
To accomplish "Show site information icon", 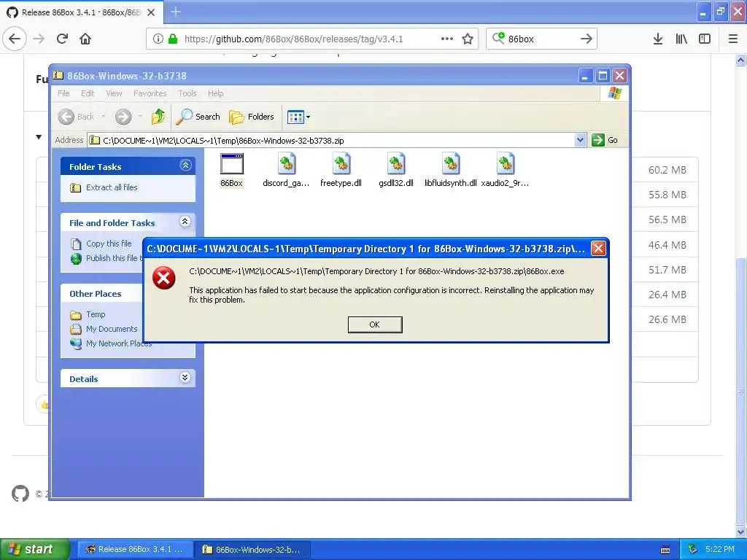I will 158,39.
